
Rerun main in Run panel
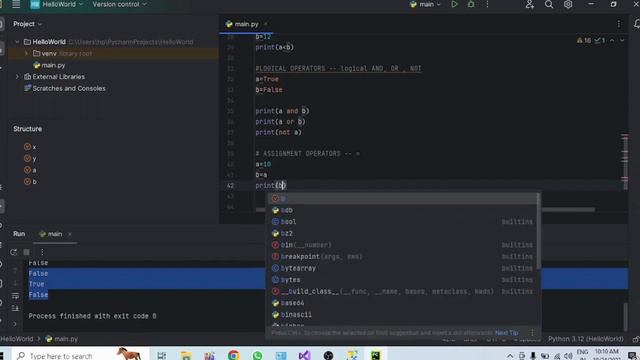[13, 252]
